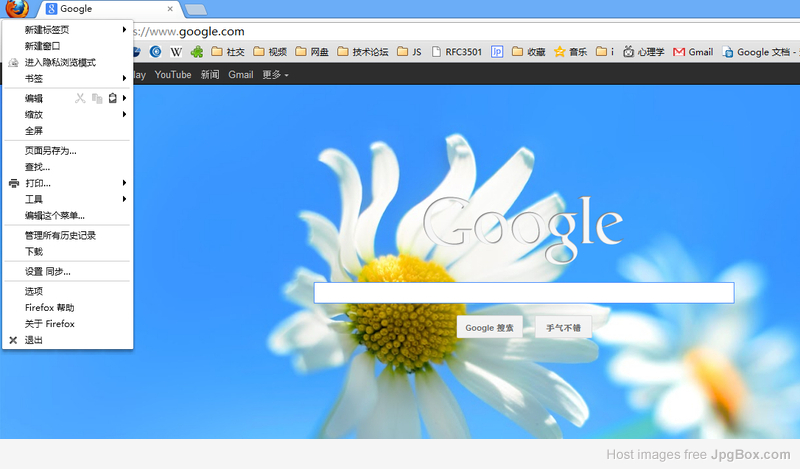Open the Gmail bookmark in bookmarks bar
The height and width of the screenshot is (469, 800).
tap(693, 52)
